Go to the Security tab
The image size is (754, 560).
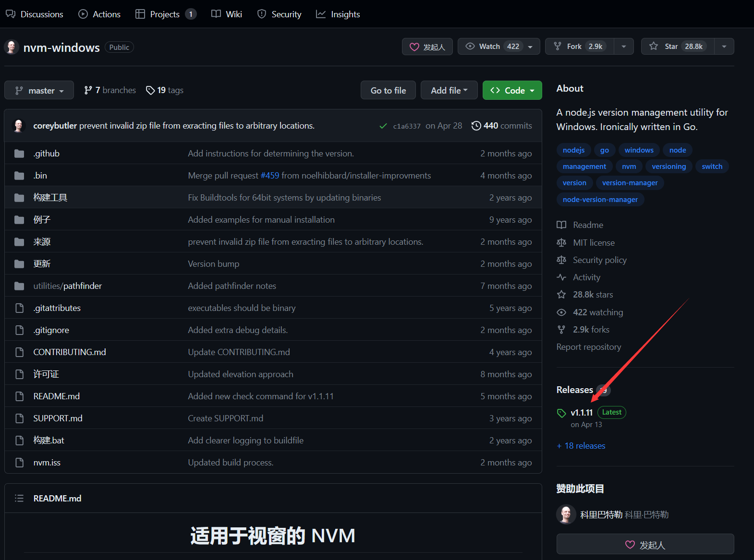coord(280,14)
